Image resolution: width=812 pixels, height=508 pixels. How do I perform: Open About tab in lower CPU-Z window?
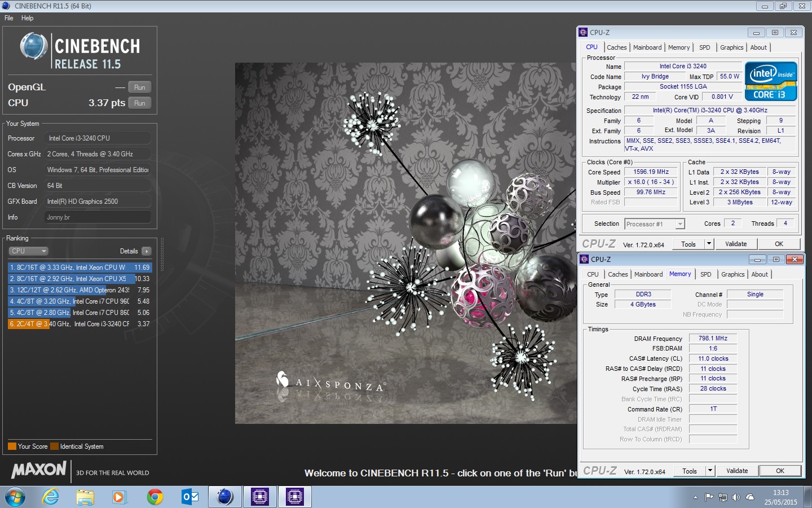[x=760, y=275]
